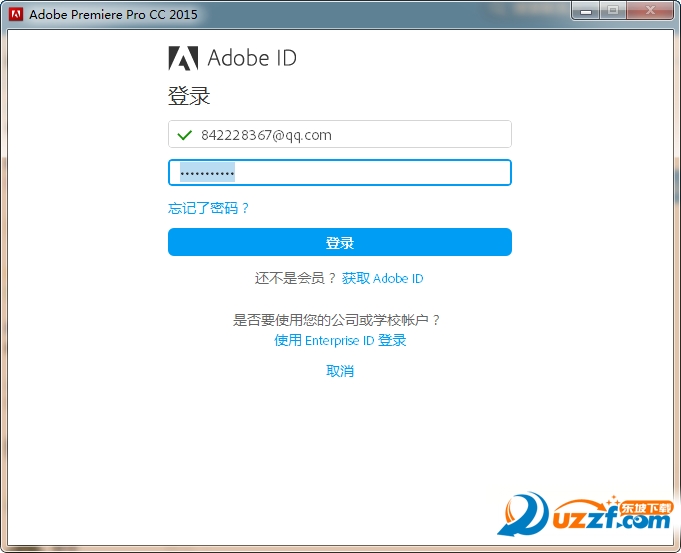This screenshot has height=553, width=681.
Task: Click the Adobe Premiere Pro CC 2015 title
Action: point(113,14)
